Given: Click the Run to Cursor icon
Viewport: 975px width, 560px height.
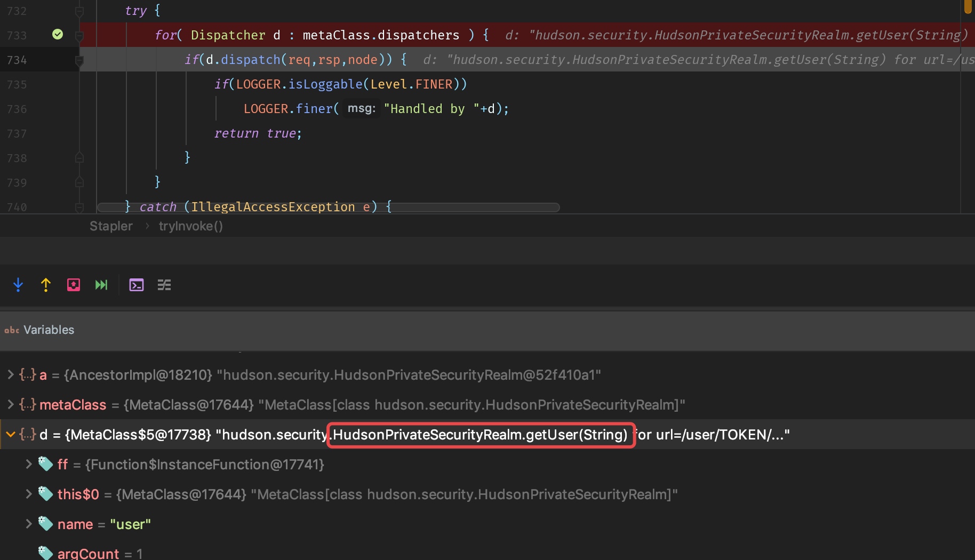Looking at the screenshot, I should (101, 285).
